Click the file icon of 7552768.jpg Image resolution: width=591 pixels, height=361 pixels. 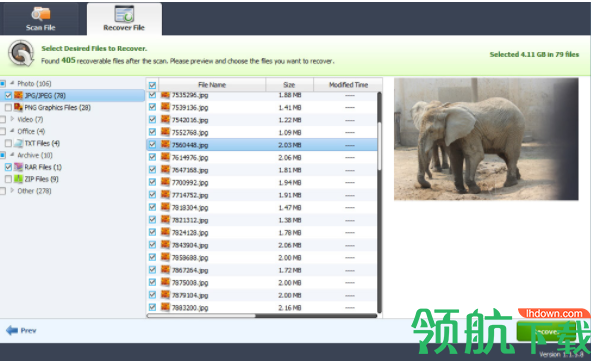[x=165, y=132]
